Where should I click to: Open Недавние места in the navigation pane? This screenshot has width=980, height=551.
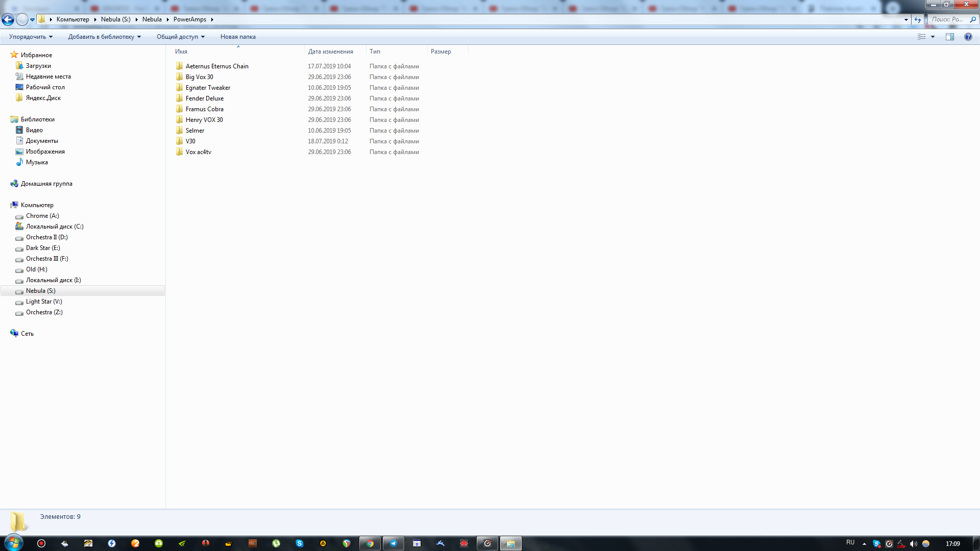(x=48, y=77)
